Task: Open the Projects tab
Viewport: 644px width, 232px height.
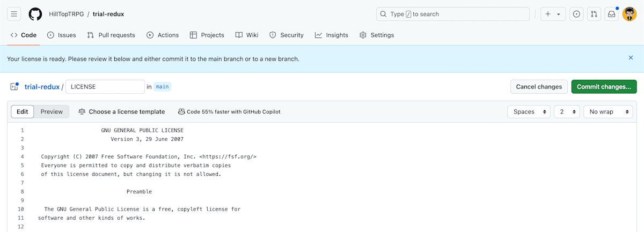Action: (207, 35)
